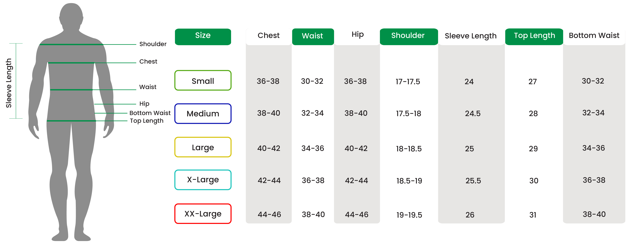Viewport: 644px width, 244px height.
Task: Select the Small size box
Action: 203,80
